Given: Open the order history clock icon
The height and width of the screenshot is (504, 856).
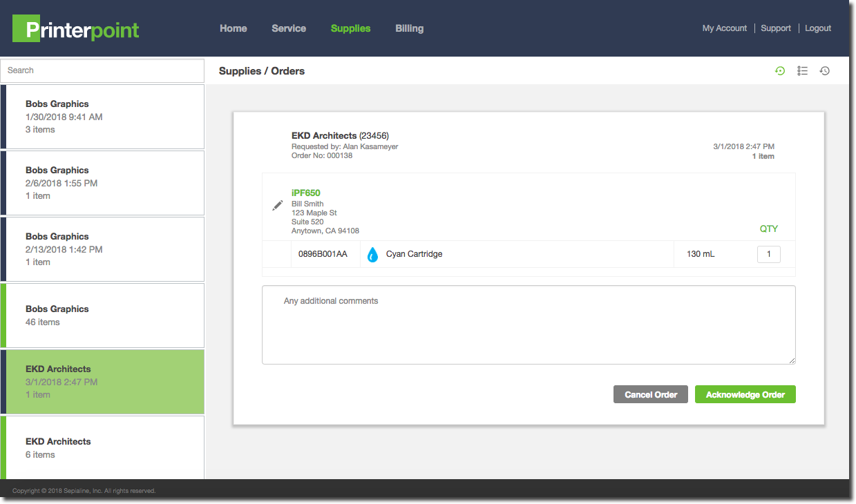Looking at the screenshot, I should click(x=824, y=70).
